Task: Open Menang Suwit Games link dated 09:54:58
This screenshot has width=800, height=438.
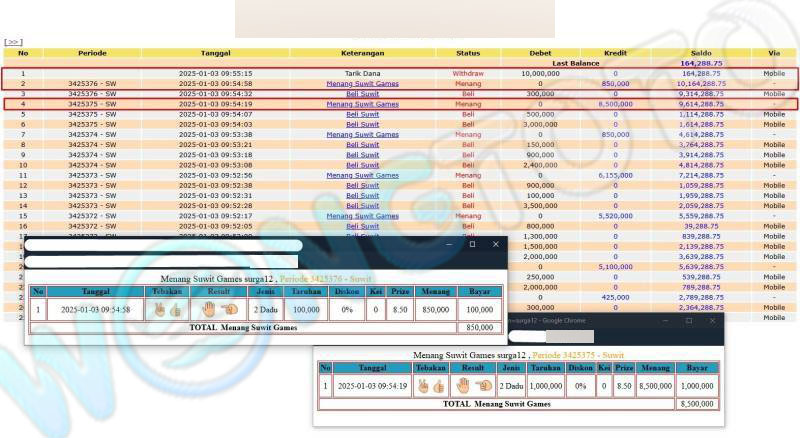Action: click(362, 83)
